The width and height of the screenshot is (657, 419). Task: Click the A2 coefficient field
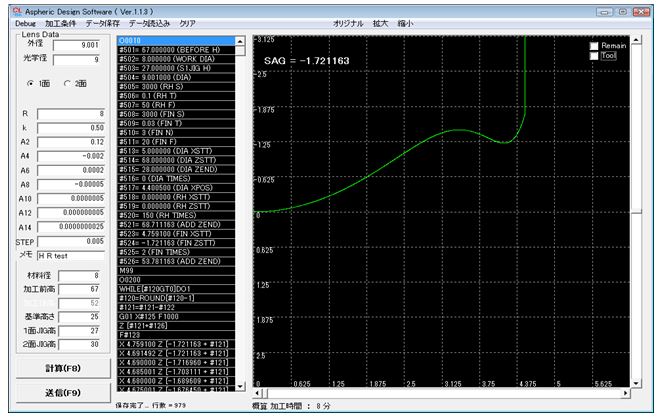click(71, 142)
